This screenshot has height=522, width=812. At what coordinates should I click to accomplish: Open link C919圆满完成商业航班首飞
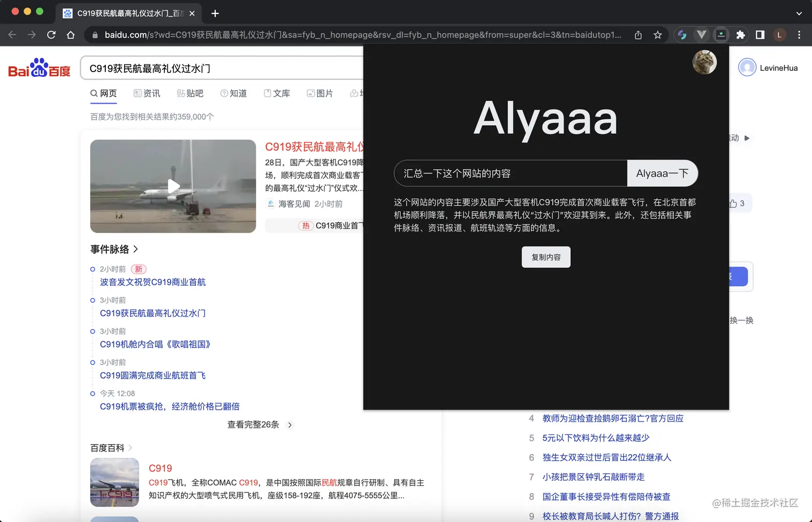[153, 375]
